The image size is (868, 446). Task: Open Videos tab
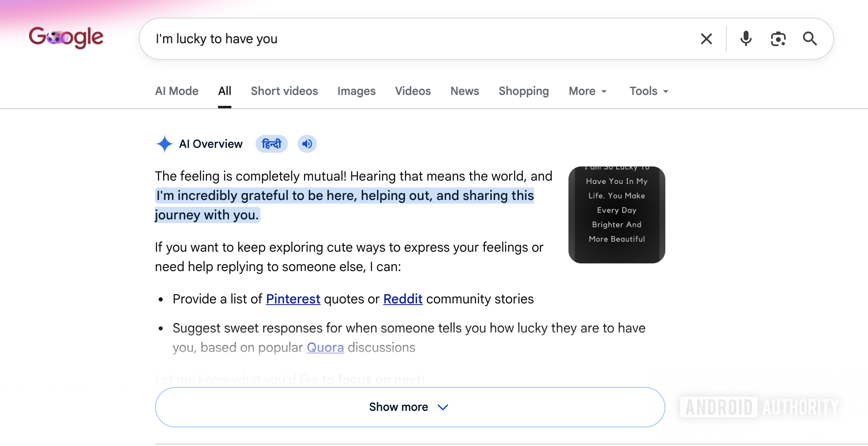[413, 91]
